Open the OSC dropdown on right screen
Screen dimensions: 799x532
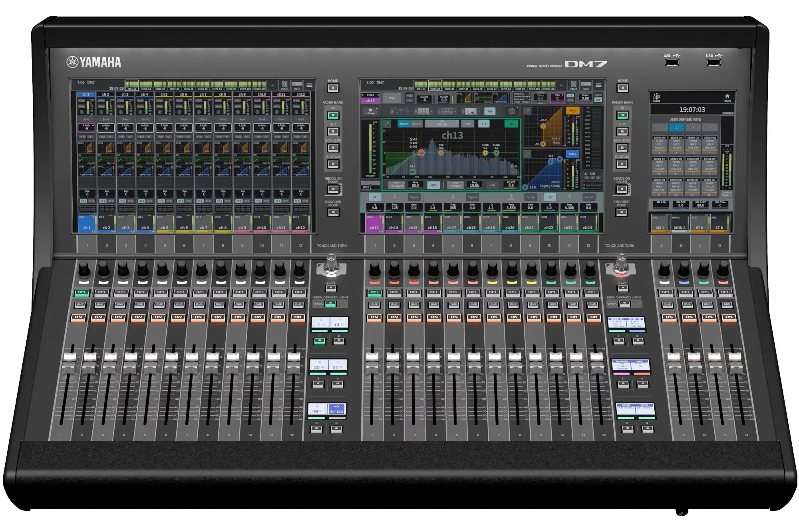coord(392,98)
